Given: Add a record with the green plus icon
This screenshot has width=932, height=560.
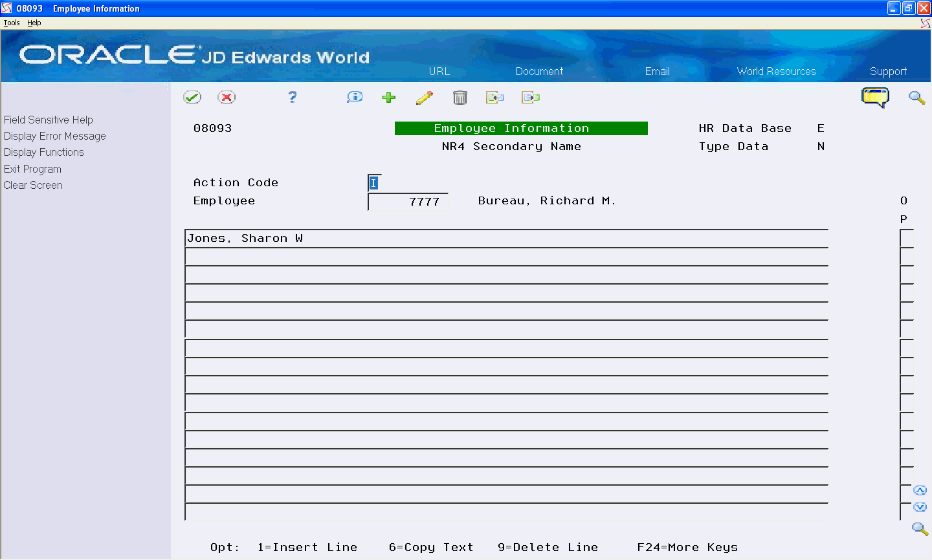Looking at the screenshot, I should pos(388,97).
